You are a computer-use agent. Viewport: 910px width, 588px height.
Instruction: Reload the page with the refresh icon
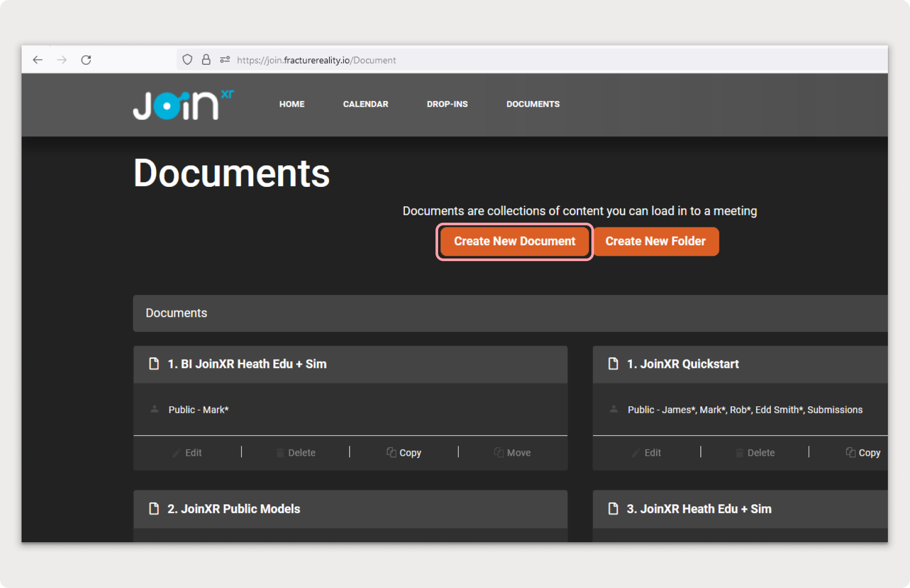(86, 60)
